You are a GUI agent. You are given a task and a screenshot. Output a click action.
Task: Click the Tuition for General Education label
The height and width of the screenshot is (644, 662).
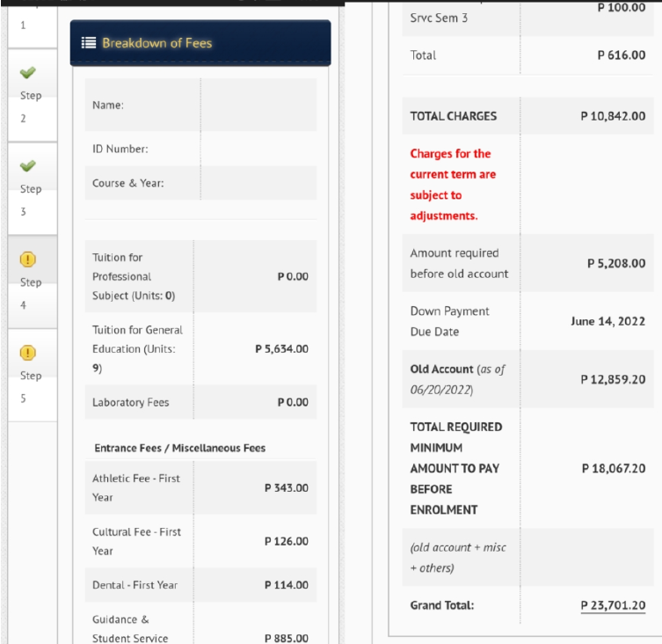138,349
